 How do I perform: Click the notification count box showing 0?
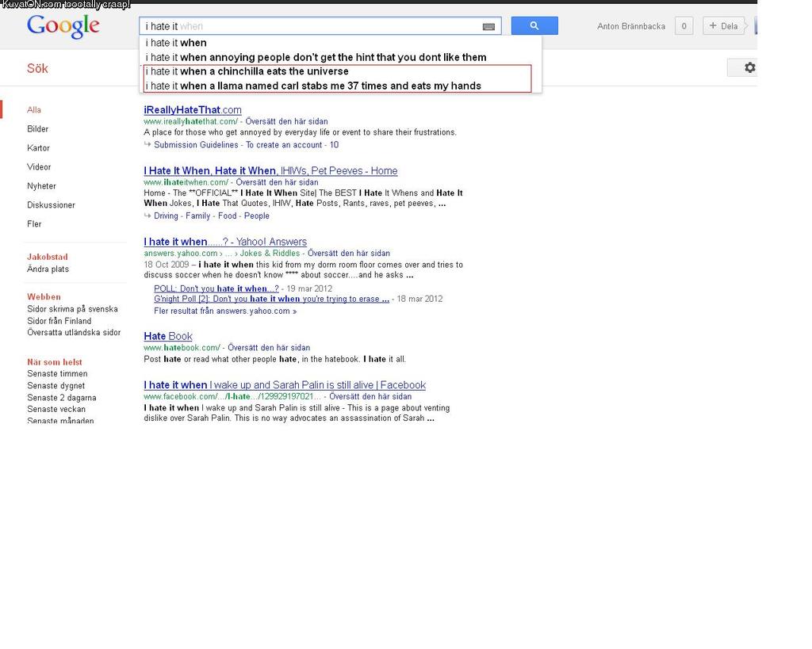tap(684, 26)
